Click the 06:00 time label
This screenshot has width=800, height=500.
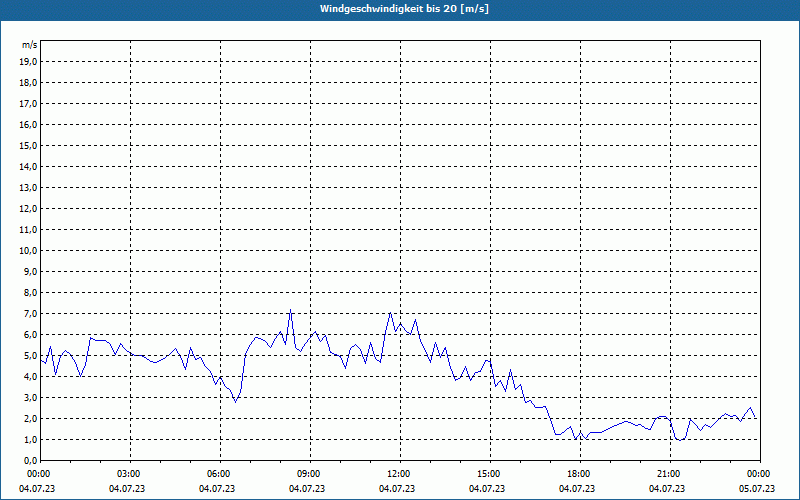coord(220,474)
